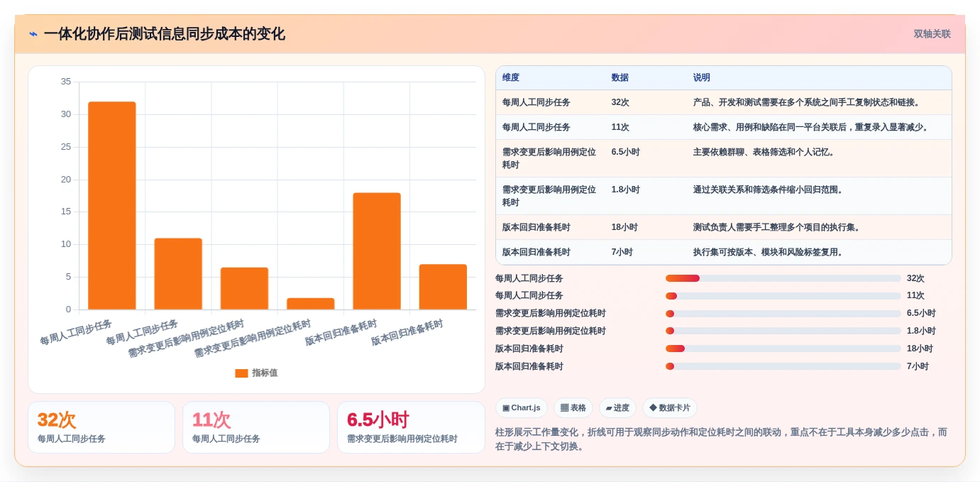Click the progress bar in the 11次 row
Screen dimensions: 980x482
783,295
